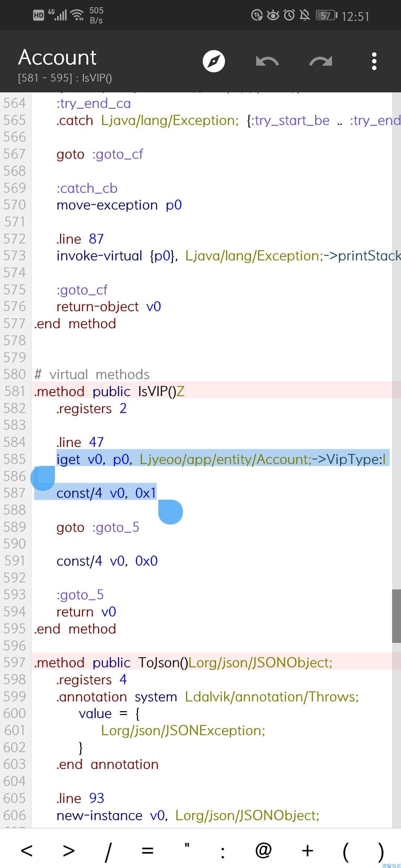The height and width of the screenshot is (868, 401).
Task: Click '.line 47' text
Action: [80, 442]
